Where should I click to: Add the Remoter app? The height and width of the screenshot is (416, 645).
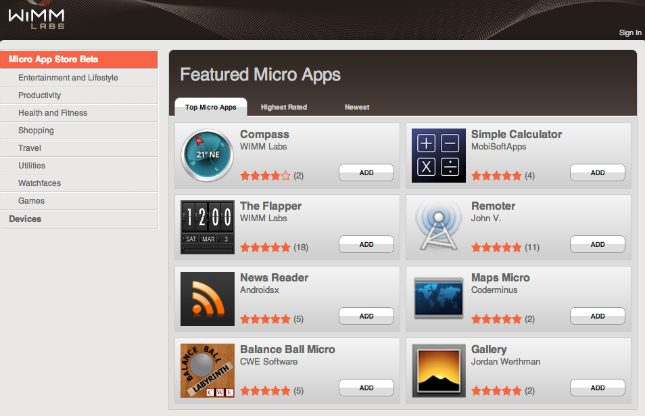[598, 244]
